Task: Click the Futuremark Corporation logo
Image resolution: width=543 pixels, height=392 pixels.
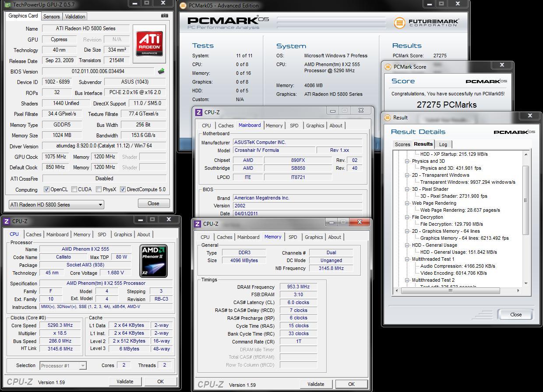Action: tap(426, 23)
